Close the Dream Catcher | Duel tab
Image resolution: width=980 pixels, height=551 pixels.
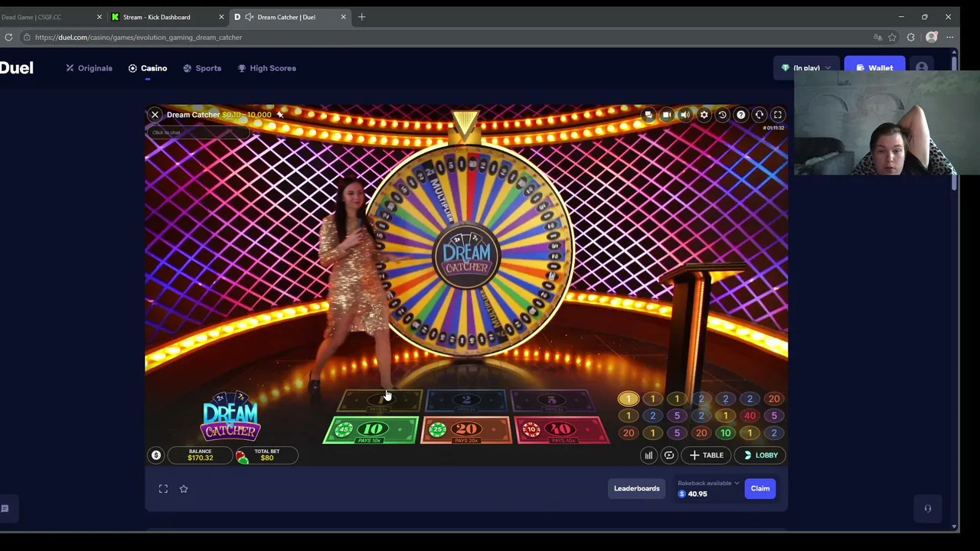coord(343,17)
